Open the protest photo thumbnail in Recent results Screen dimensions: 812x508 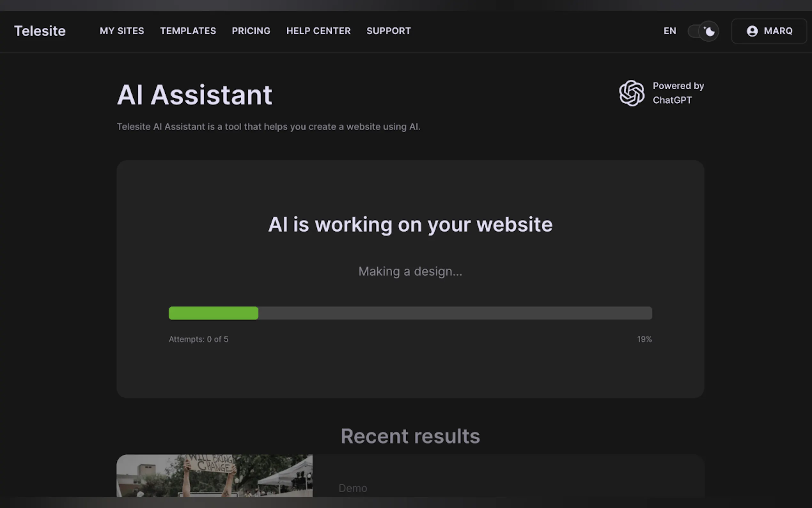214,475
